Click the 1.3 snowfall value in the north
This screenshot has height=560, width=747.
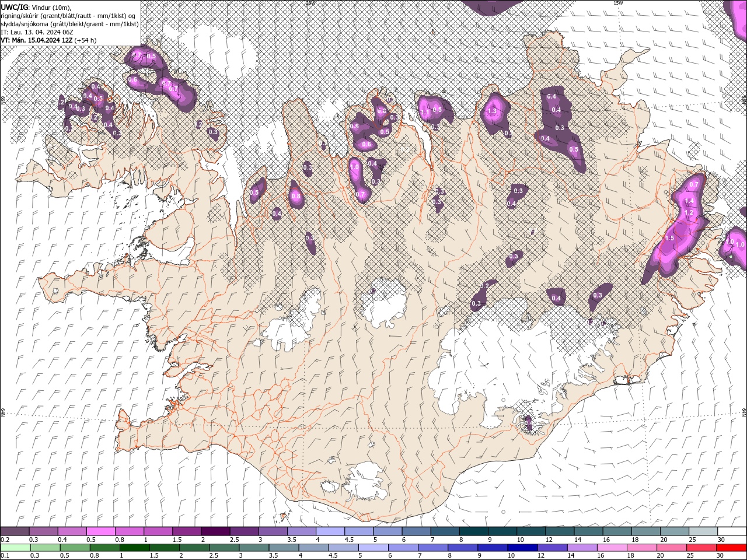pos(491,111)
